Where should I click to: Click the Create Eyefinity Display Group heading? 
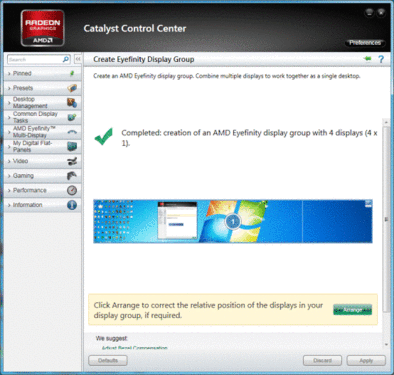click(x=144, y=59)
